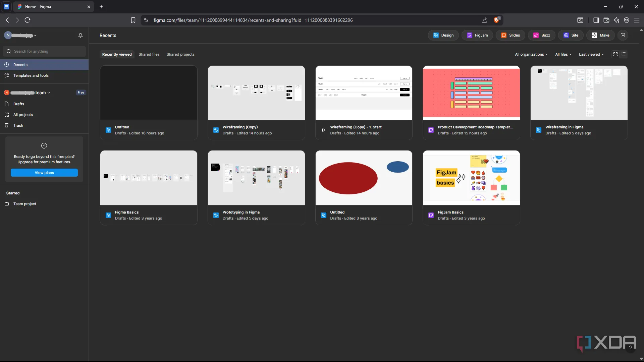644x362 pixels.
Task: Switch to list view layout
Action: tap(624, 54)
